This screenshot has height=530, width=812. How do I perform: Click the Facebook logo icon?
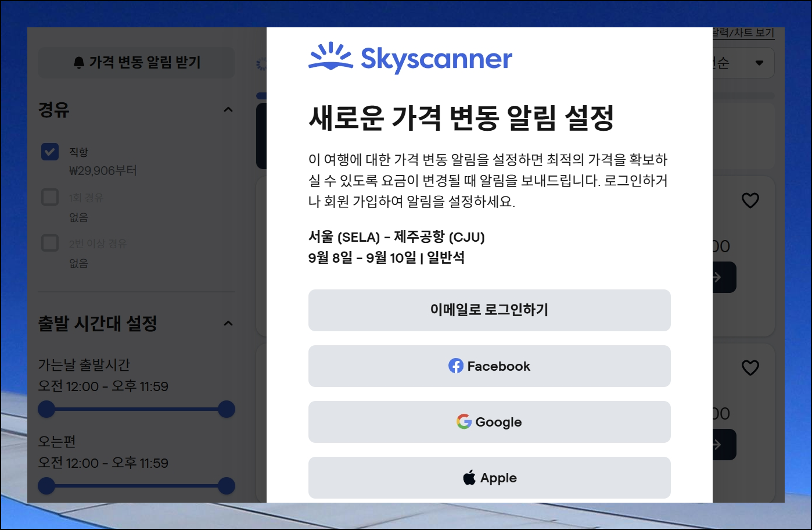pos(456,366)
